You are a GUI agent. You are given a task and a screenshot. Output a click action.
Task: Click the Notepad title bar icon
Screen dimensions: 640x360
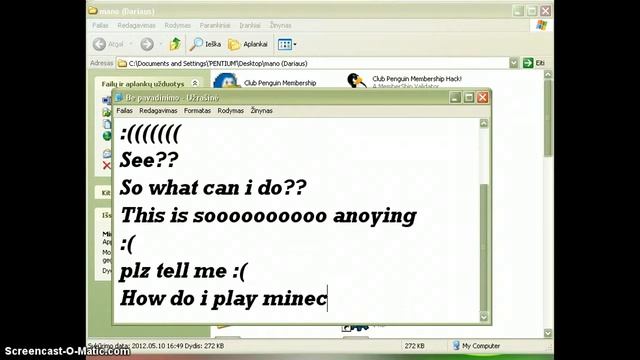coord(119,98)
